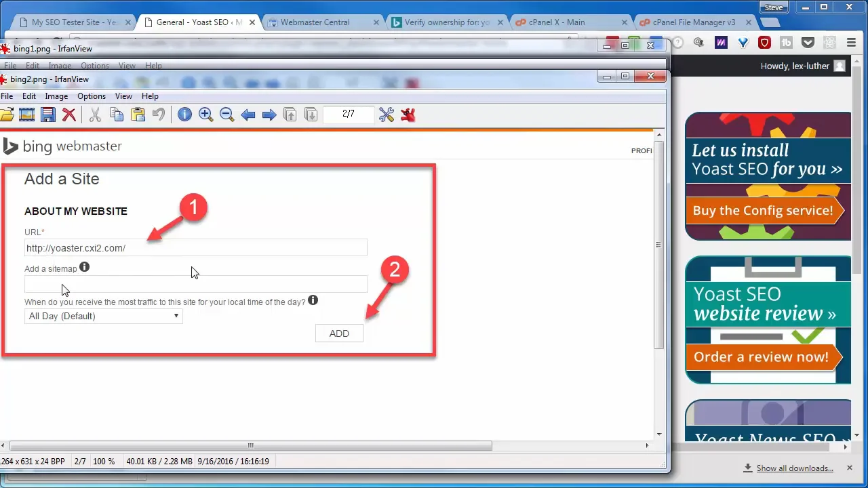Click the Buy the Config service button

click(764, 210)
